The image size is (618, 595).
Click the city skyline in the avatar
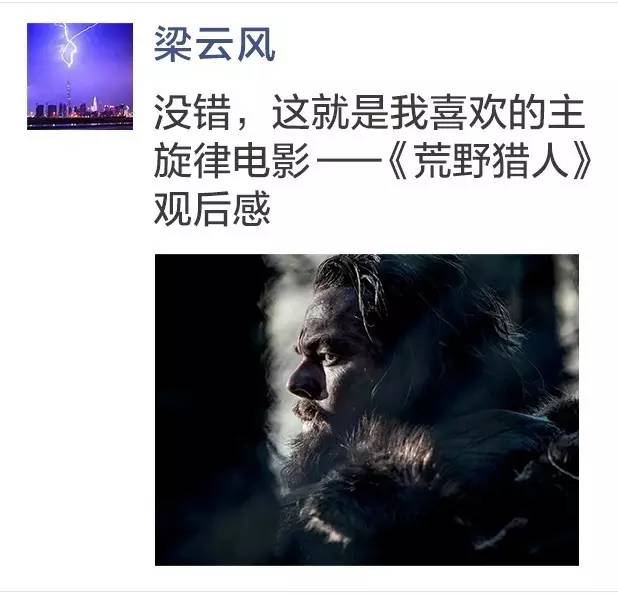tap(80, 108)
